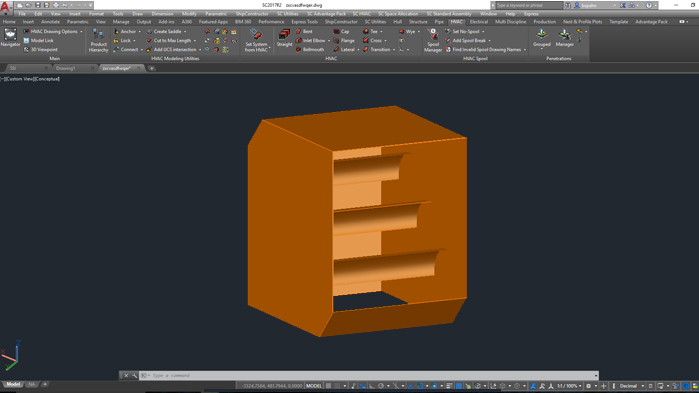
Task: Expand the Lock dropdown
Action: 134,41
